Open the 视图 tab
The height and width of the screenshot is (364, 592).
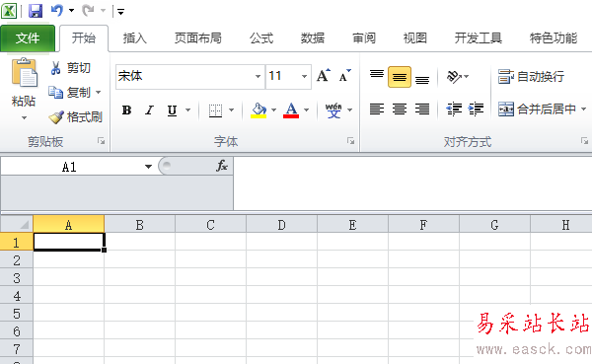pos(415,38)
